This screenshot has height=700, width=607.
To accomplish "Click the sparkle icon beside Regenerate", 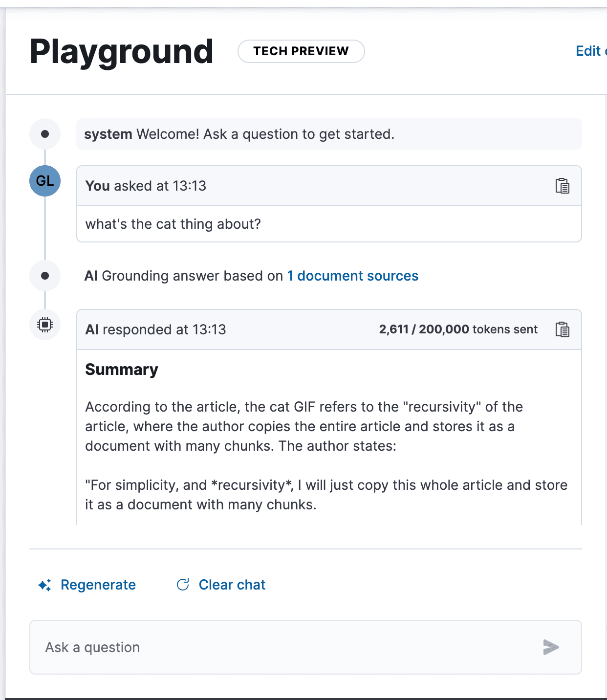I will pyautogui.click(x=44, y=585).
